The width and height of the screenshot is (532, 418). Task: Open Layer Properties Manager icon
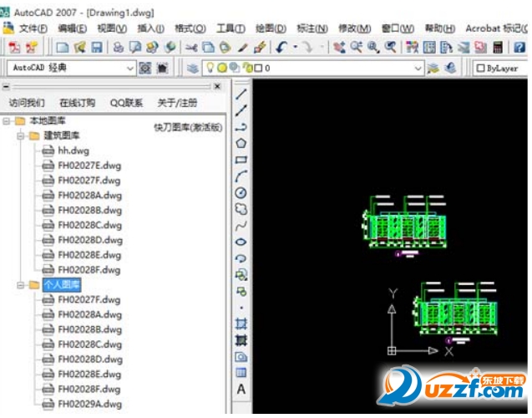(193, 69)
